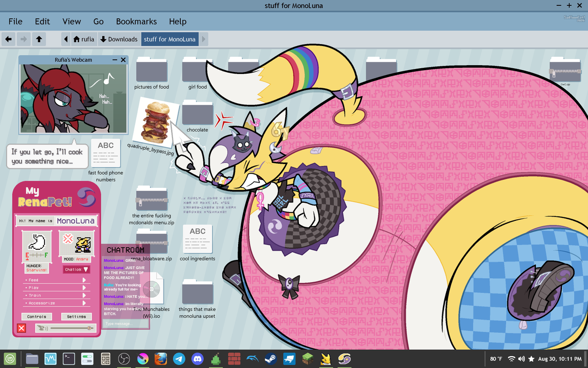
Task: Open the color wheel app in taskbar
Action: pos(143,359)
